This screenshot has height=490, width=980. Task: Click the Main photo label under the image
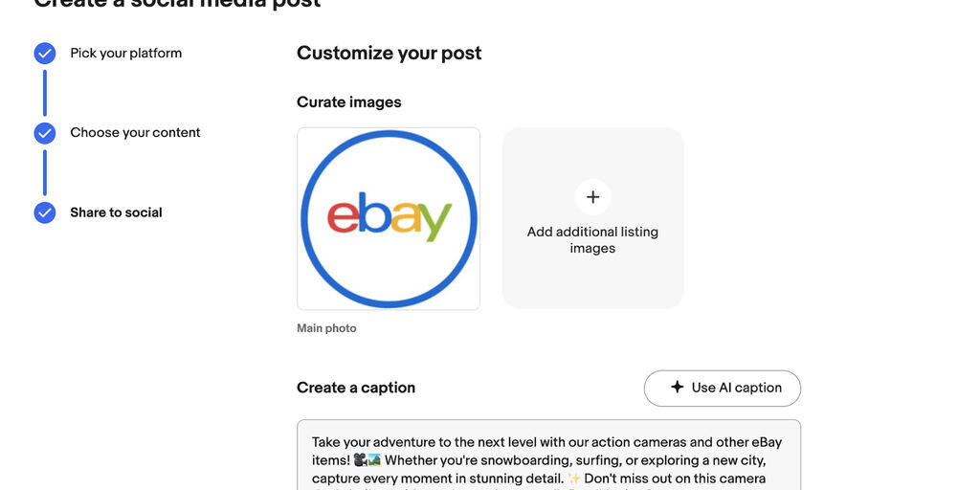pos(326,328)
